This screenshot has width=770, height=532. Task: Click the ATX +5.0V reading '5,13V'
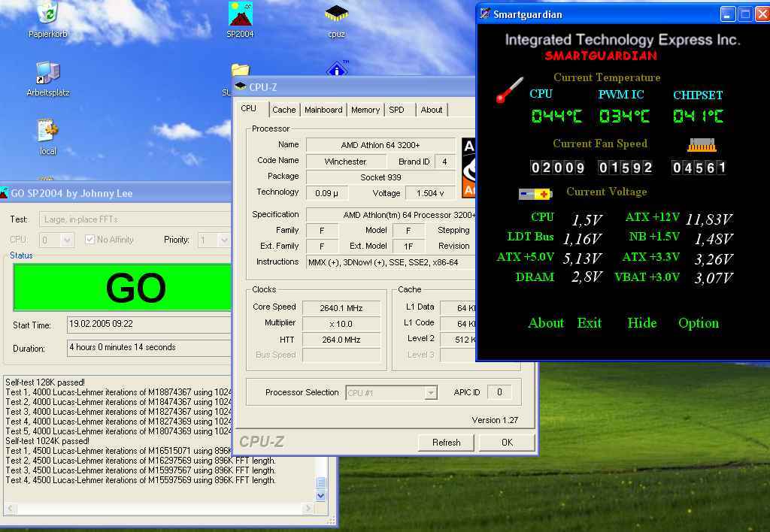pos(583,258)
